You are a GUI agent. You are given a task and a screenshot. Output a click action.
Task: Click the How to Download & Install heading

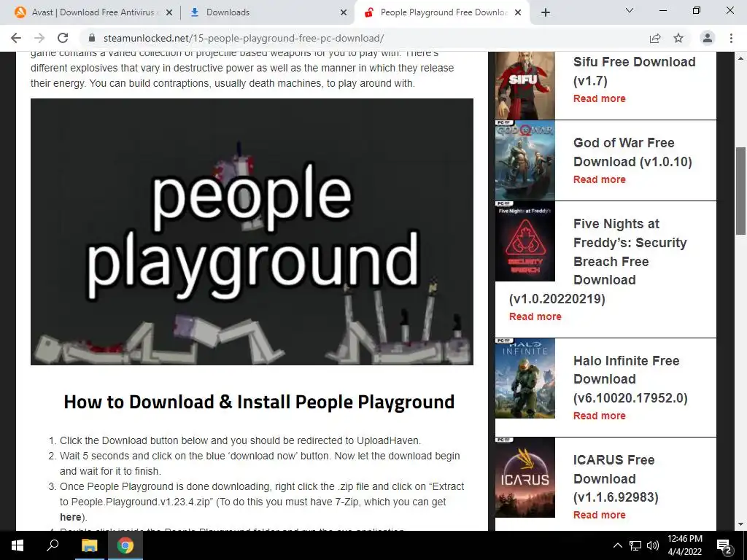click(x=259, y=402)
